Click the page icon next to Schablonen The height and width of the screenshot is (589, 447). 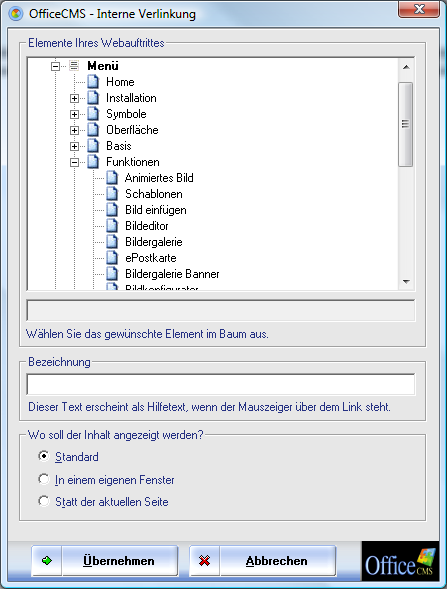click(112, 193)
